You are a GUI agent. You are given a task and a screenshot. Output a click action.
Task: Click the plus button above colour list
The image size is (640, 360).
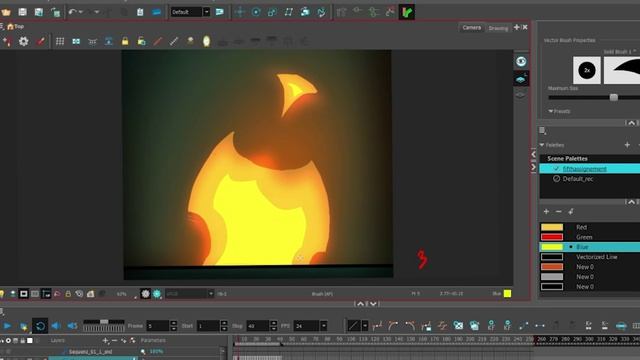pyautogui.click(x=546, y=211)
